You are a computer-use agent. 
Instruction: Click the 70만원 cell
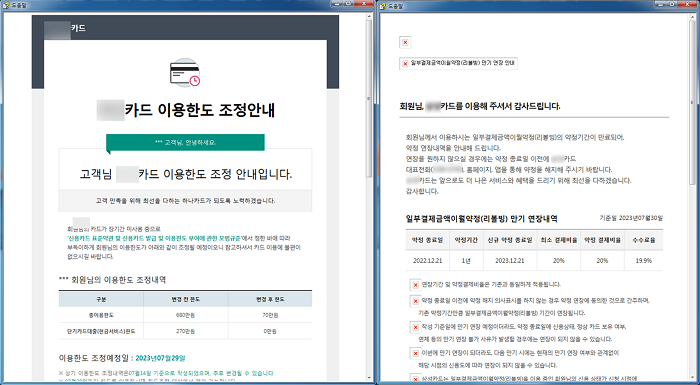(271, 315)
